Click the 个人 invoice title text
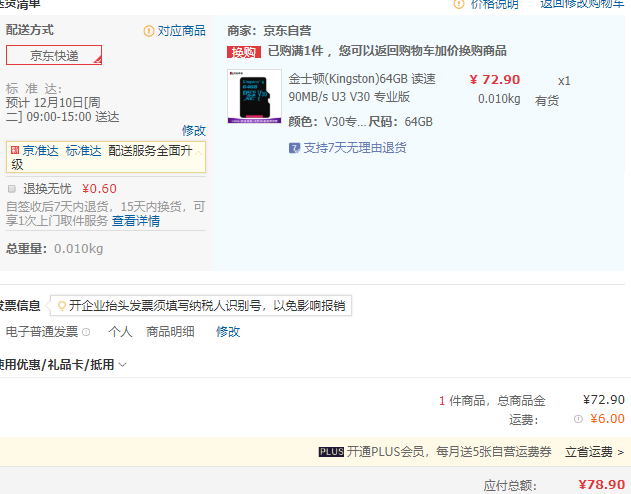631x494 pixels. coord(120,331)
